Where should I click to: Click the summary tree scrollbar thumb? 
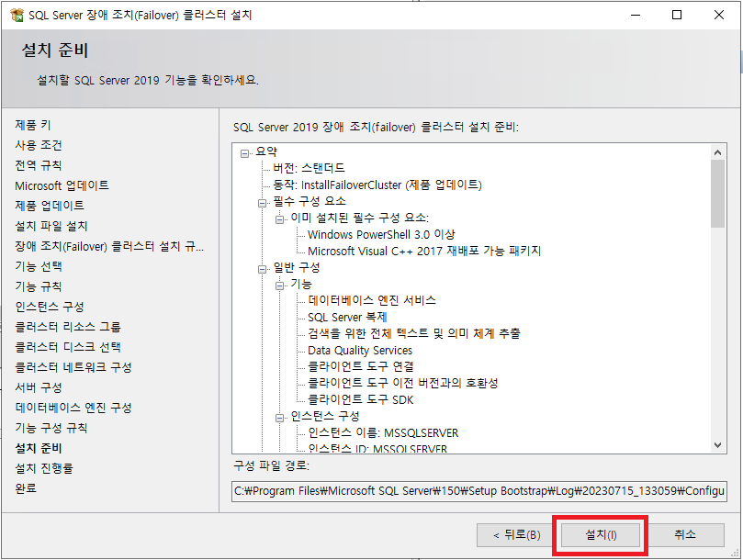pyautogui.click(x=717, y=194)
